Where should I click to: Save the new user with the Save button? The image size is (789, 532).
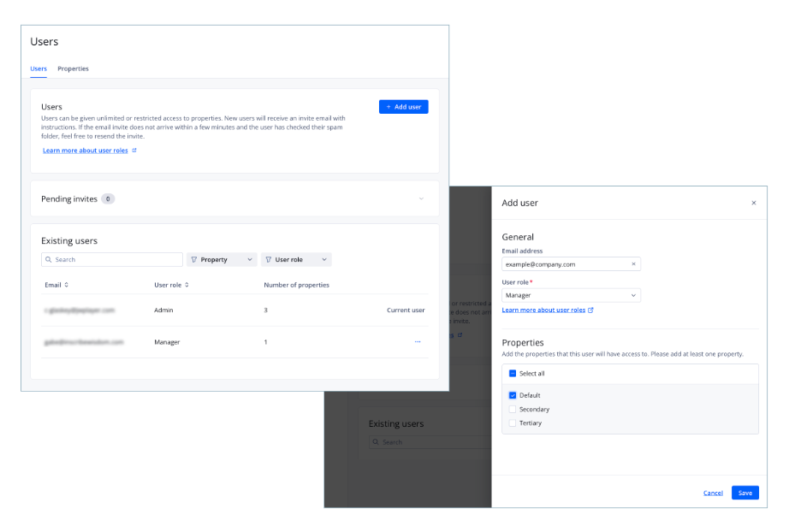click(744, 493)
